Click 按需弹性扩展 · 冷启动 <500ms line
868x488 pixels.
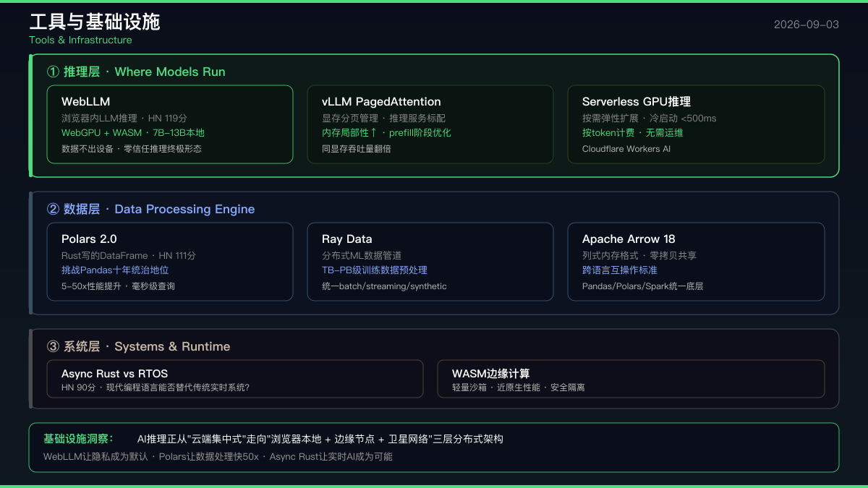pos(649,118)
